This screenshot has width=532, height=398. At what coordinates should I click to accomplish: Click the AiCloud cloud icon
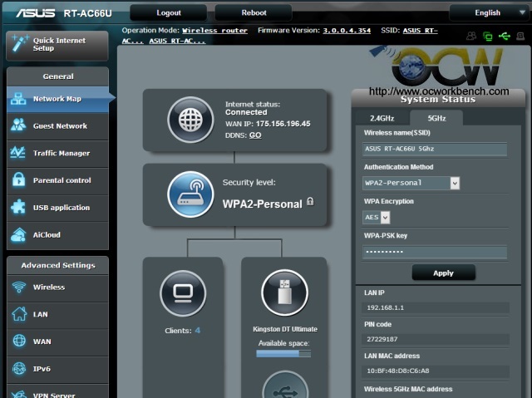point(18,234)
